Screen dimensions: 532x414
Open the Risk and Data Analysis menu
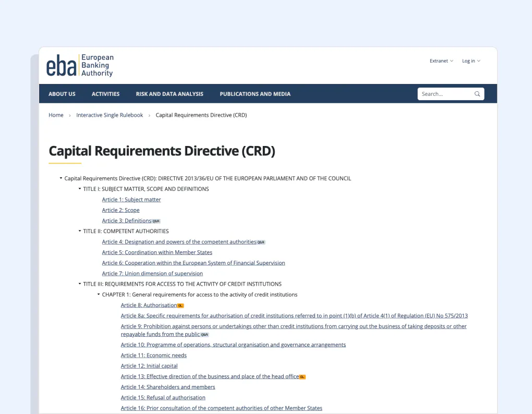(x=170, y=94)
